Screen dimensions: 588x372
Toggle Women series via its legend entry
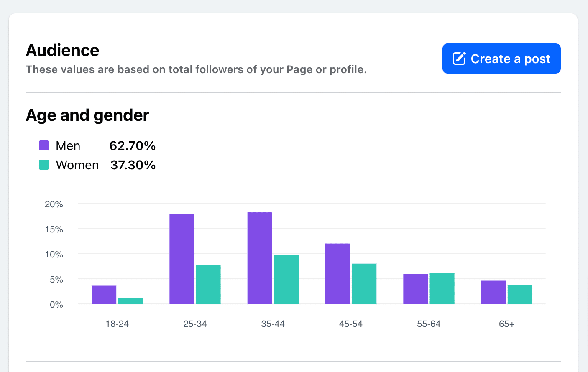[x=77, y=165]
